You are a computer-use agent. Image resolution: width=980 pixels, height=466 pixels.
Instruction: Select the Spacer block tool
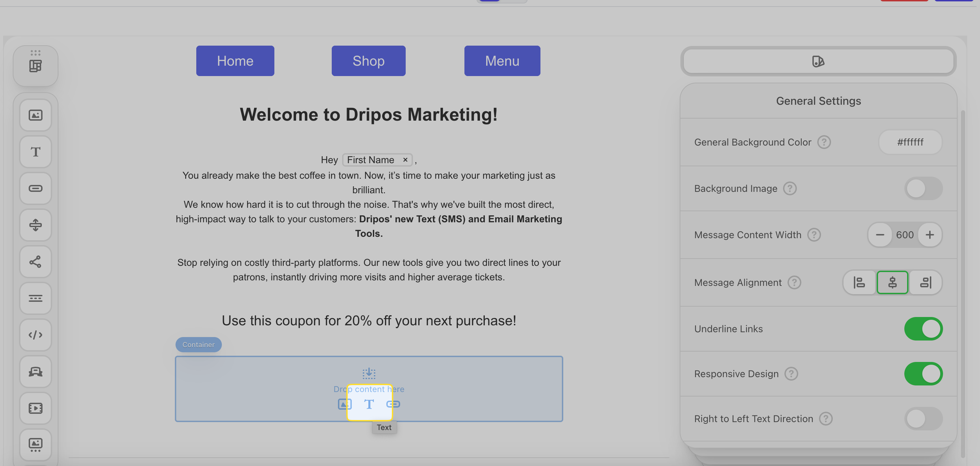[x=35, y=225]
